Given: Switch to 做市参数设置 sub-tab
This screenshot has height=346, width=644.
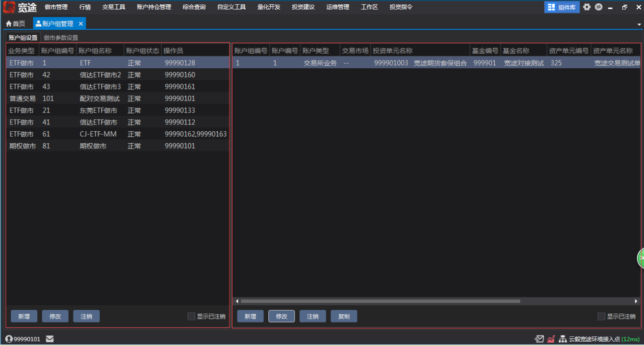Looking at the screenshot, I should tap(61, 37).
